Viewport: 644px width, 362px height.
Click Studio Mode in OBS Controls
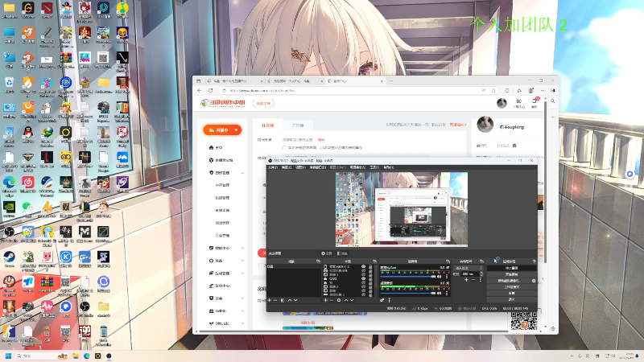pyautogui.click(x=511, y=287)
